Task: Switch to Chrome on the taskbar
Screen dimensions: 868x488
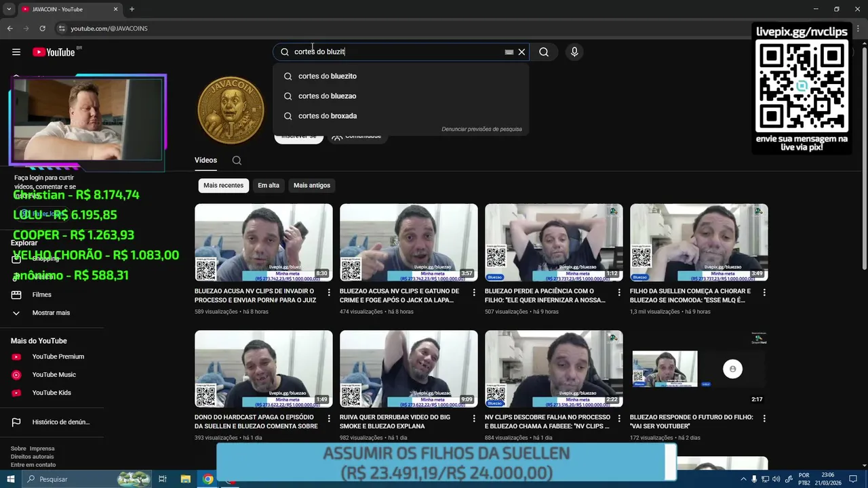Action: 208,479
